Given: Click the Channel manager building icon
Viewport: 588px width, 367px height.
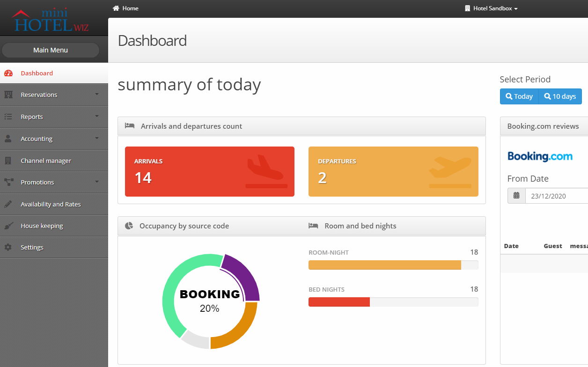Looking at the screenshot, I should click(x=8, y=161).
